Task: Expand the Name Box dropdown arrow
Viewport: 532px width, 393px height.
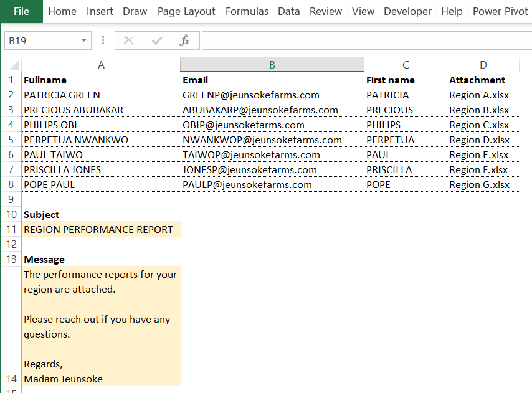Action: coord(83,40)
